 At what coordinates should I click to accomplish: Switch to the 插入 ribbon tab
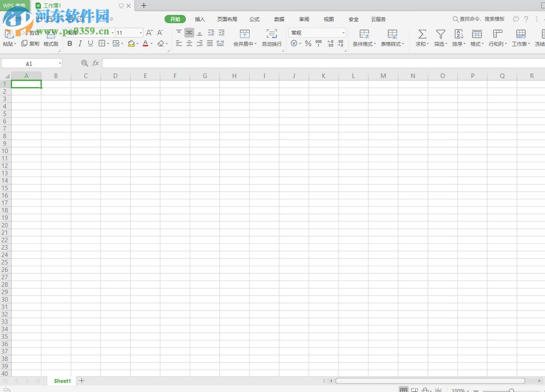[x=199, y=19]
